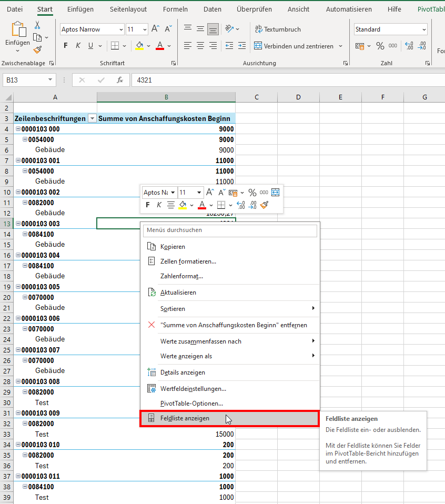The width and height of the screenshot is (445, 504).
Task: Open the Zeilenbeschriftungen filter dropdown
Action: coord(92,118)
